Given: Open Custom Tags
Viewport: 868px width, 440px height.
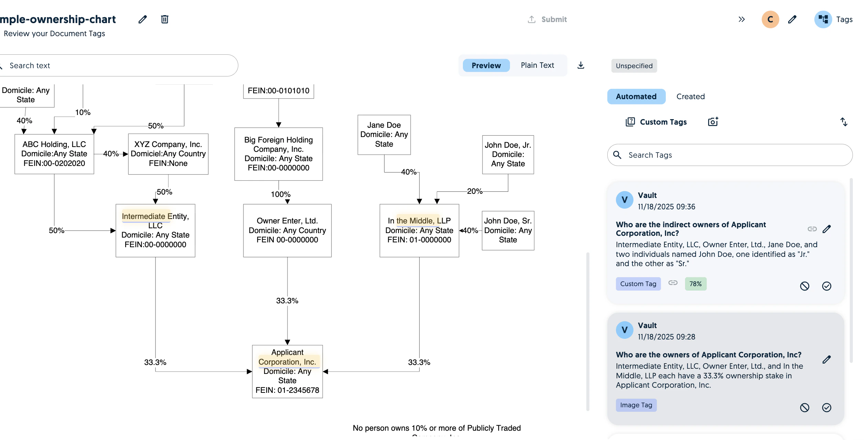Looking at the screenshot, I should 656,122.
